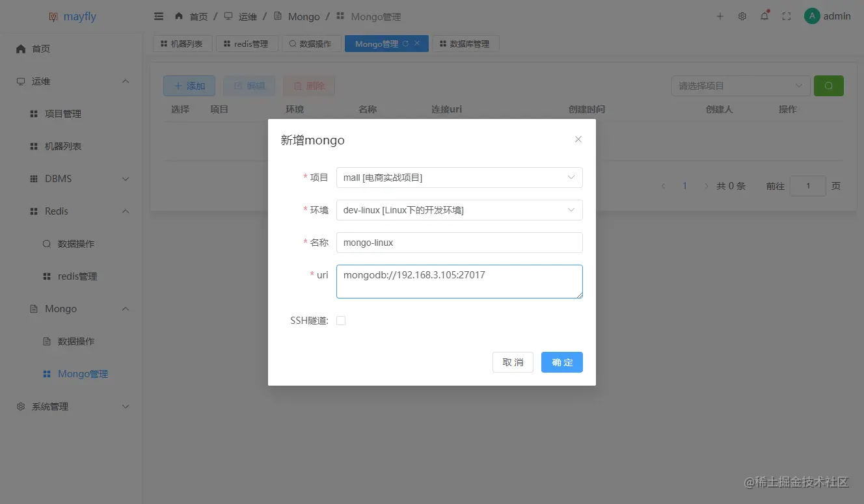Click the 系统管理 gear icon in sidebar
864x504 pixels.
[x=21, y=406]
